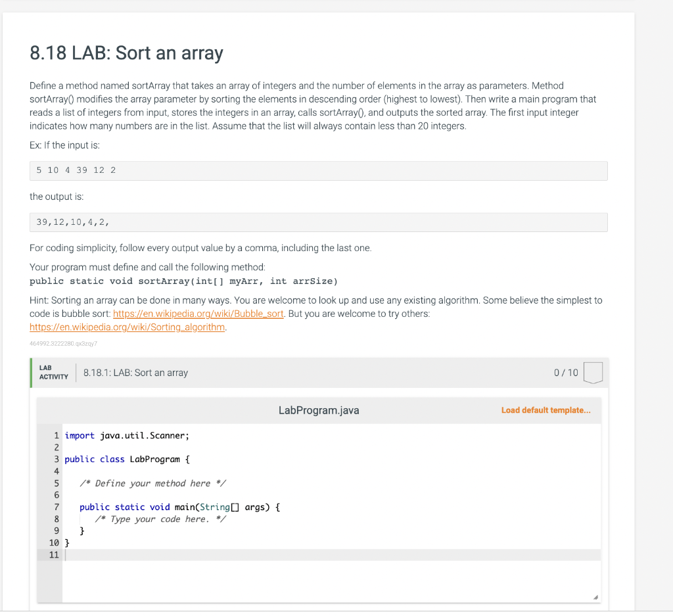673x616 pixels.
Task: Click line number 1 in the editor gutter
Action: click(57, 436)
